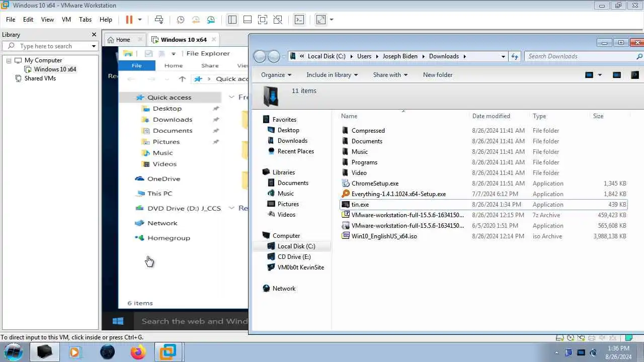Click the File ribbon tab in guest File Explorer
Screen dimensions: 644x362
(136, 65)
